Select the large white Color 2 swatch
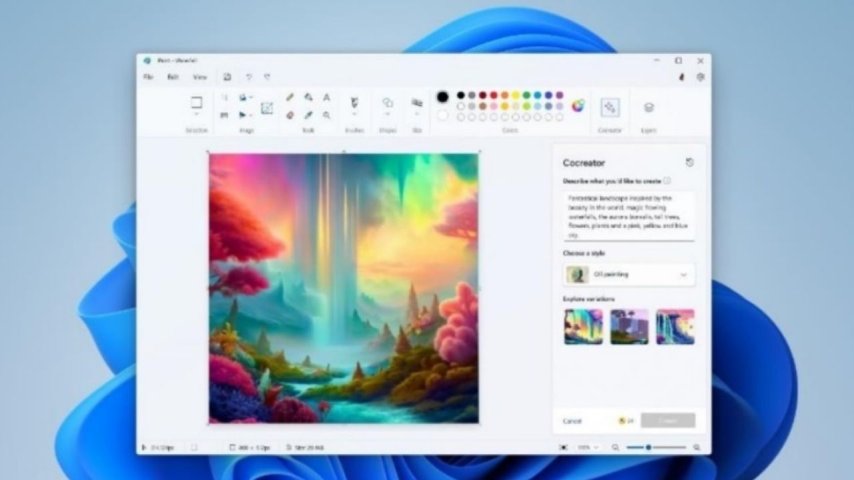Viewport: 854px width, 480px height. coord(442,116)
